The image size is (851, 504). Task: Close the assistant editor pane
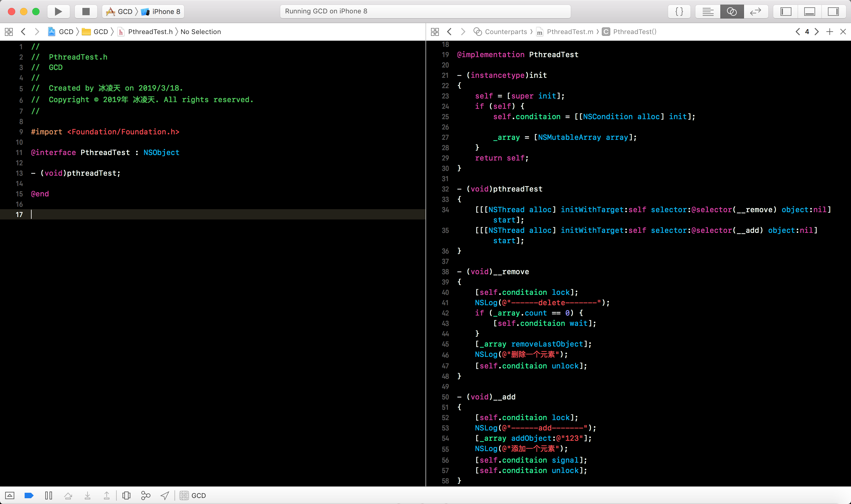coord(843,32)
